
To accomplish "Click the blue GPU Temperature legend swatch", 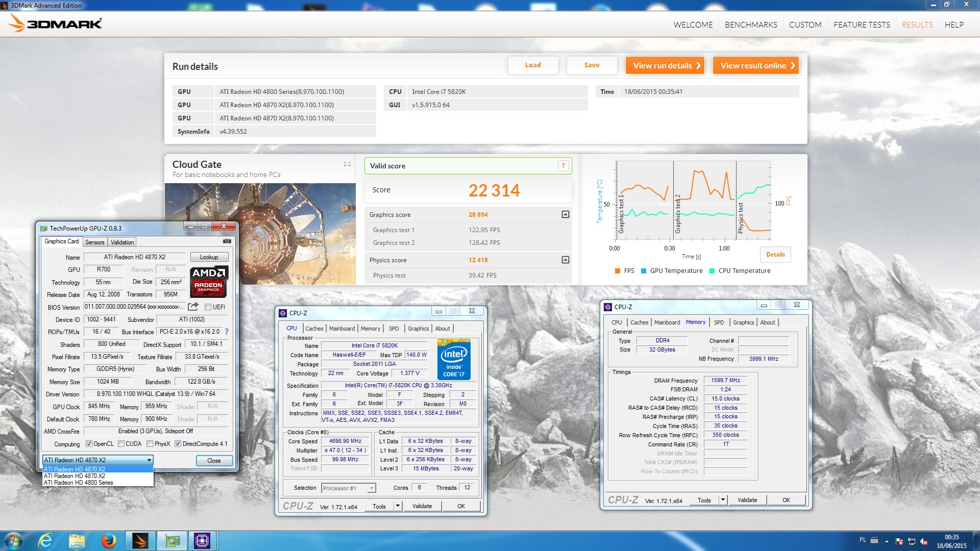I will point(644,271).
